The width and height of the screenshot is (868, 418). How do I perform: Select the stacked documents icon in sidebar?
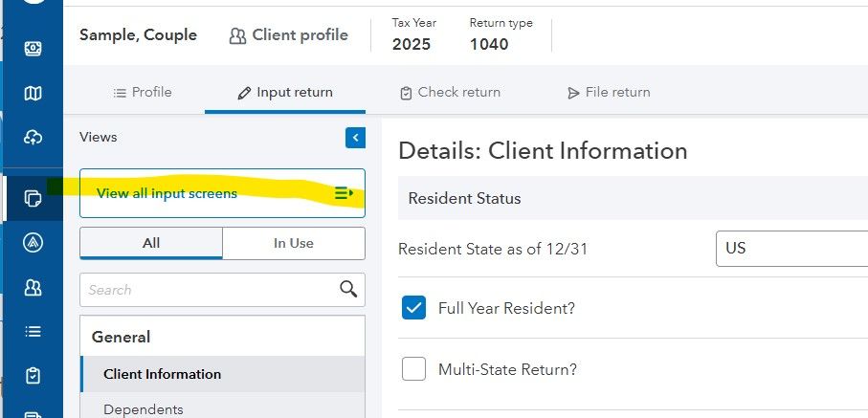[x=33, y=198]
